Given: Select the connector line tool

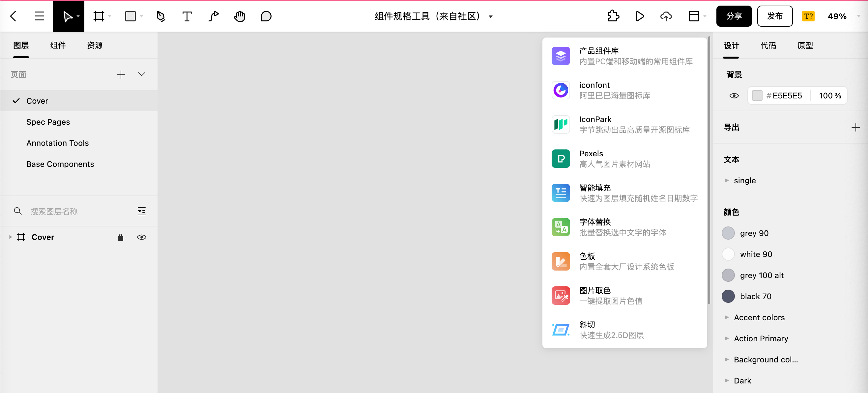Looking at the screenshot, I should coord(213,16).
